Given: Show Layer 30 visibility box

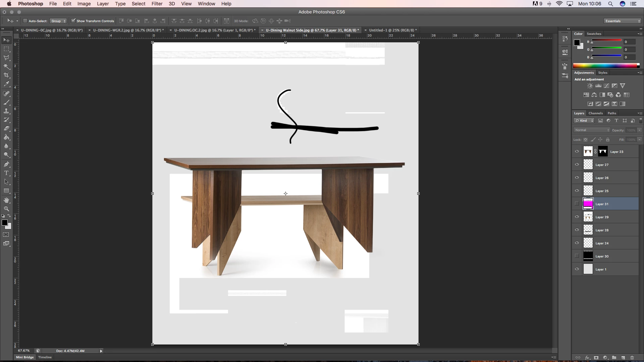Looking at the screenshot, I should point(577,256).
